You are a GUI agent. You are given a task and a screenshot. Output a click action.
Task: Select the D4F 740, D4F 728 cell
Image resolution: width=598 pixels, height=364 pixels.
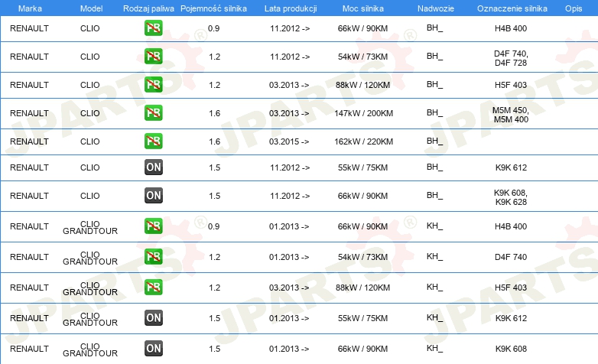coord(511,58)
